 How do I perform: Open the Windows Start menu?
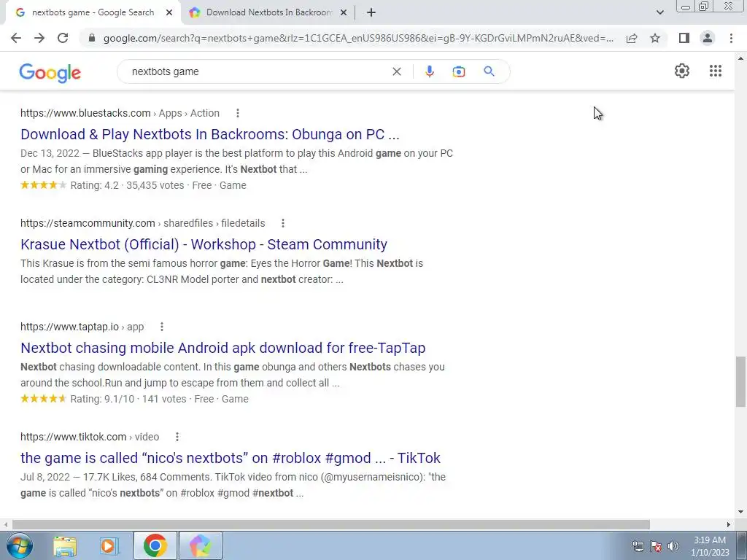pos(20,545)
